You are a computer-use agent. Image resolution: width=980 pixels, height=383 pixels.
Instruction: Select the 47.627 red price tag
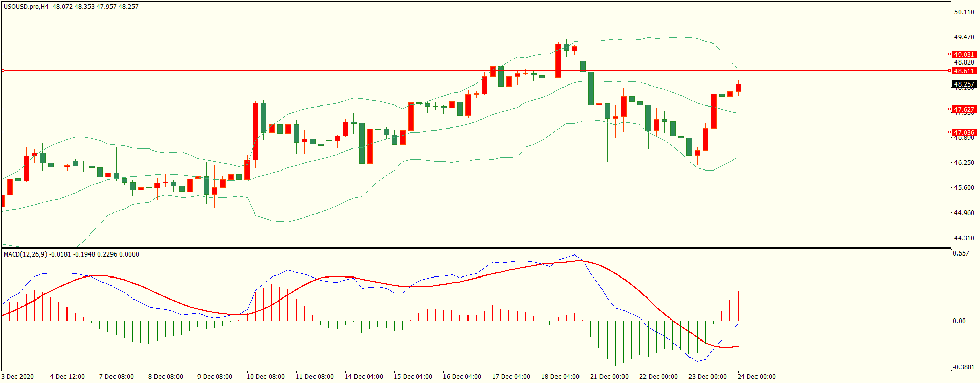click(x=964, y=109)
